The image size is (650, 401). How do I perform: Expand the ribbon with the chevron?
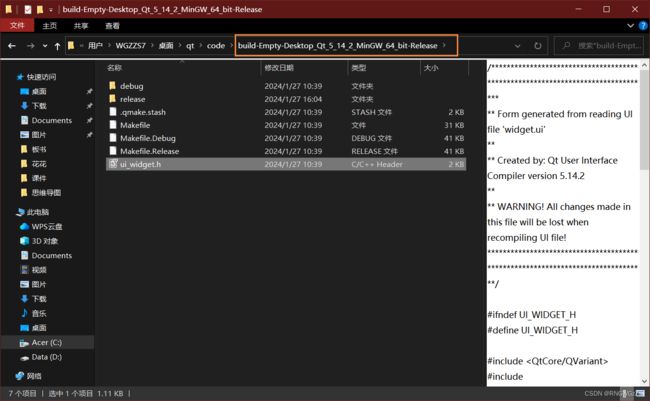(631, 26)
